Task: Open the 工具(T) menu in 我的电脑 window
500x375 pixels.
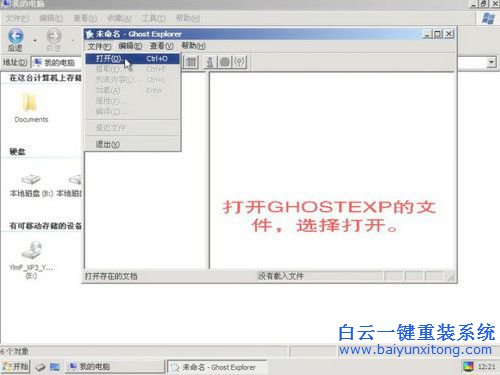Action: pos(153,18)
